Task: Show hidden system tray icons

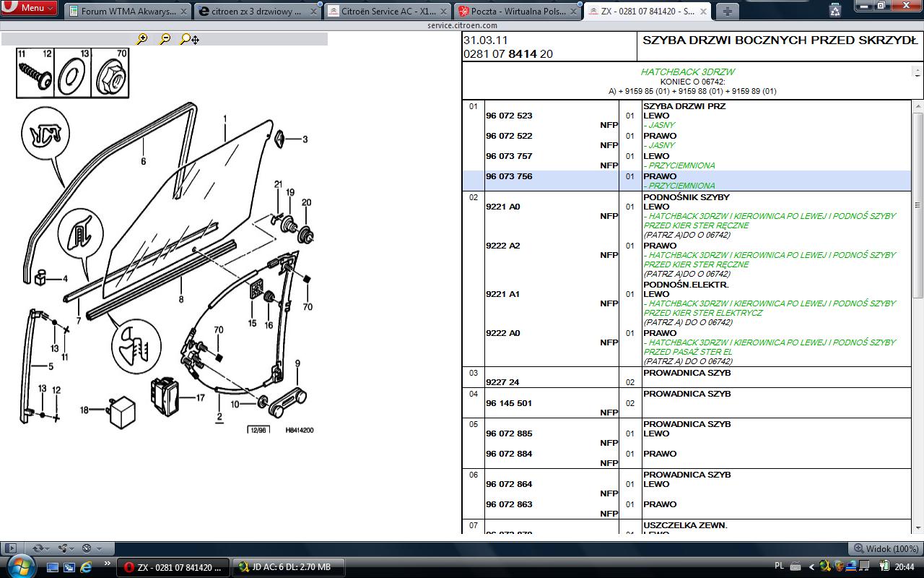Action: coord(811,567)
